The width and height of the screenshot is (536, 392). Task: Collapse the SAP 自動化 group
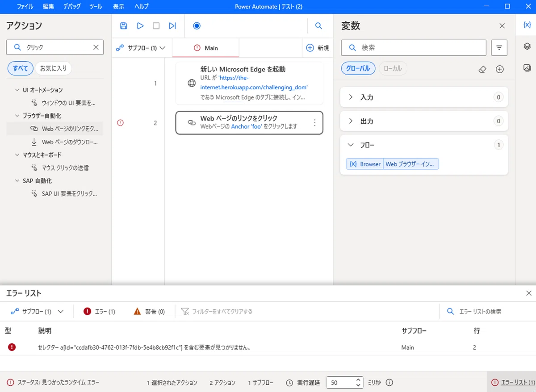click(17, 180)
